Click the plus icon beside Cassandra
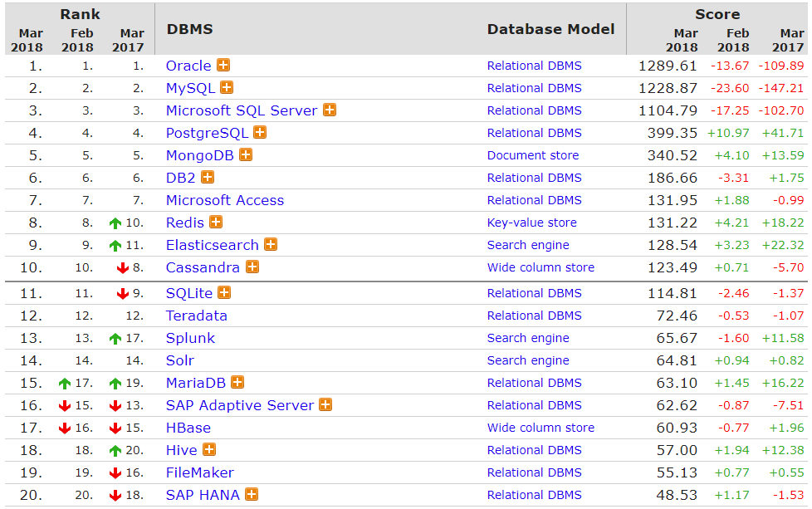Screen dimensions: 812x509 pos(252,267)
